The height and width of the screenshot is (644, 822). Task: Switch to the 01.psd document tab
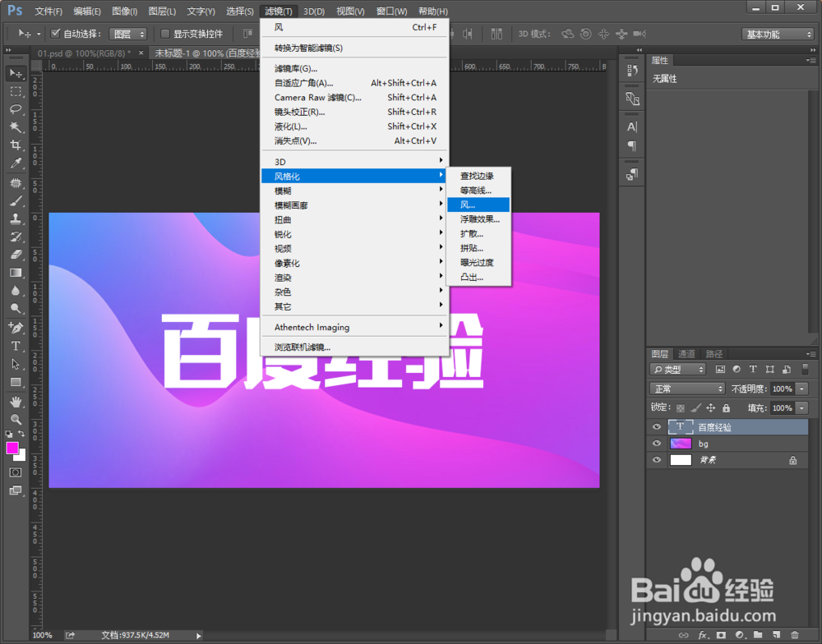[84, 53]
